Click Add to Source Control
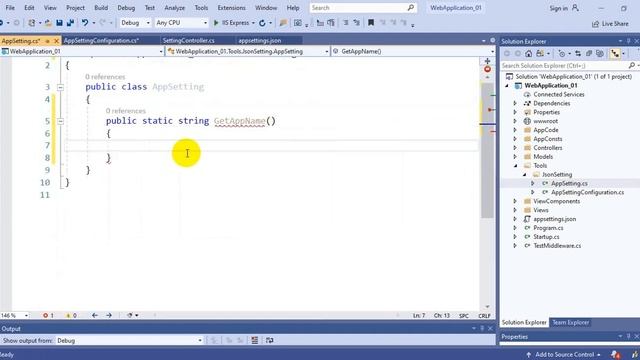 tap(563, 355)
